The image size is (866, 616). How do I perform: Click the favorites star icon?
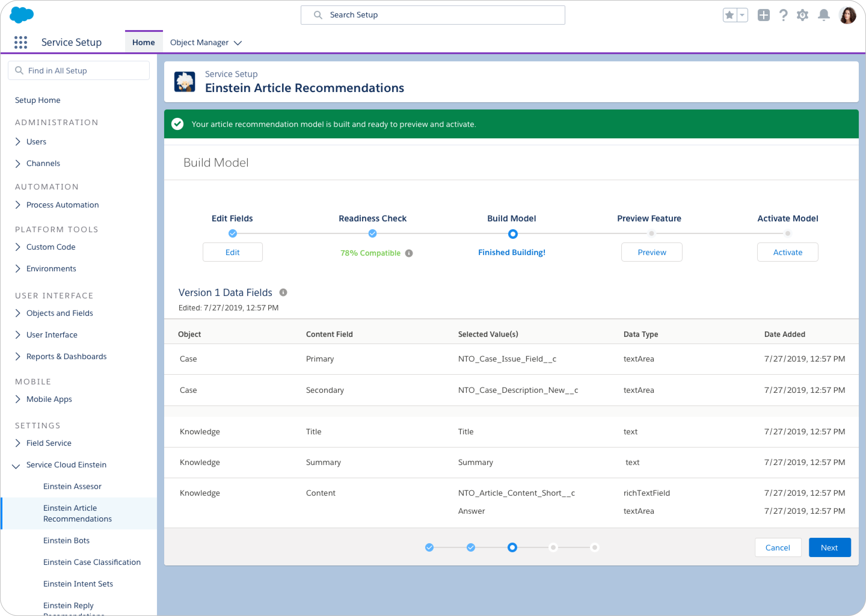pos(729,15)
